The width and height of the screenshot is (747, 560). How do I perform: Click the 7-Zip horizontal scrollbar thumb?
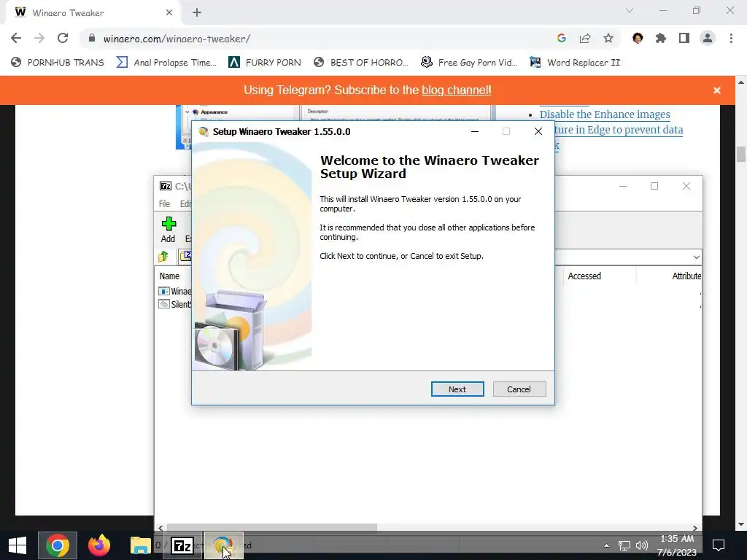271,527
